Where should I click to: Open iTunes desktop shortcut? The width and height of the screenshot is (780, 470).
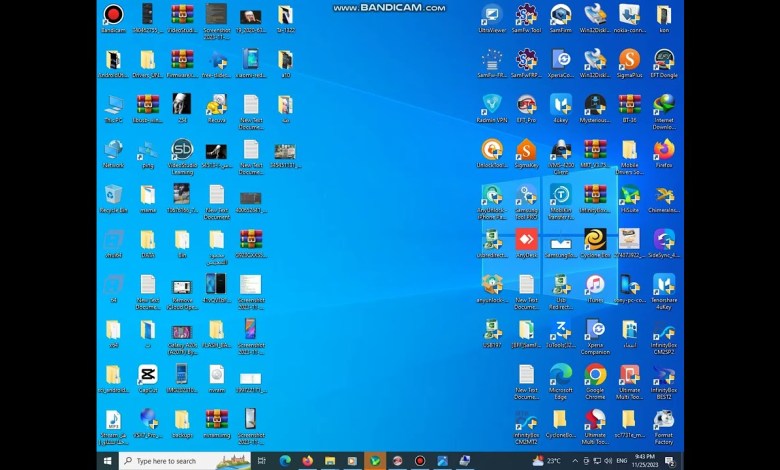[595, 287]
